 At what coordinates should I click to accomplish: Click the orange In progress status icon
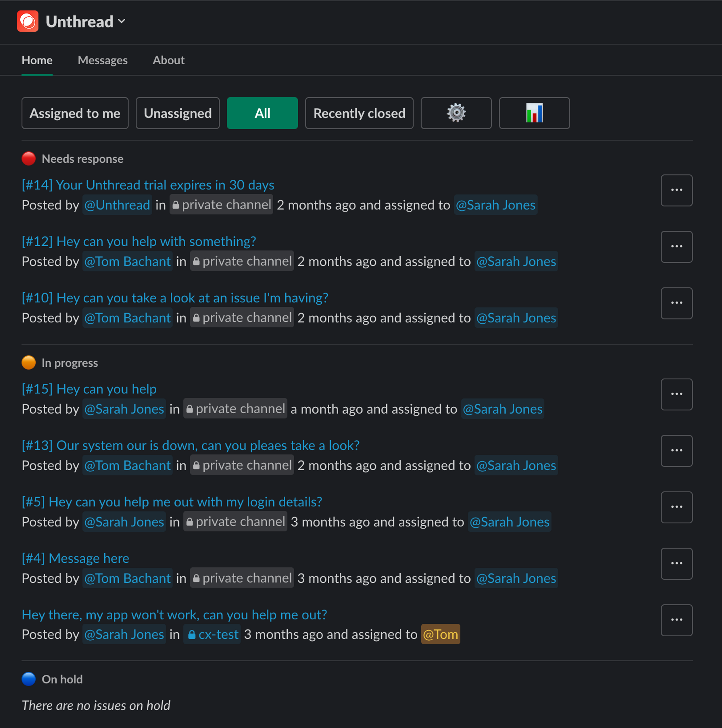(28, 362)
